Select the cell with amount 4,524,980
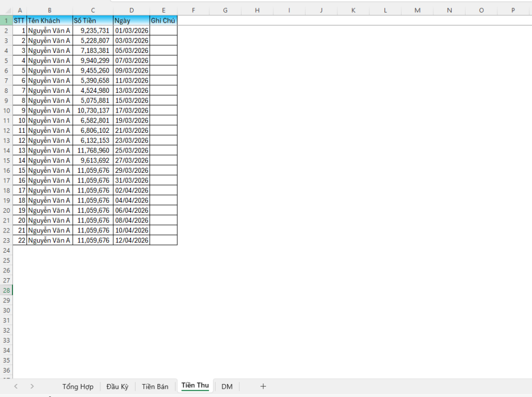This screenshot has width=532, height=397. pos(93,91)
